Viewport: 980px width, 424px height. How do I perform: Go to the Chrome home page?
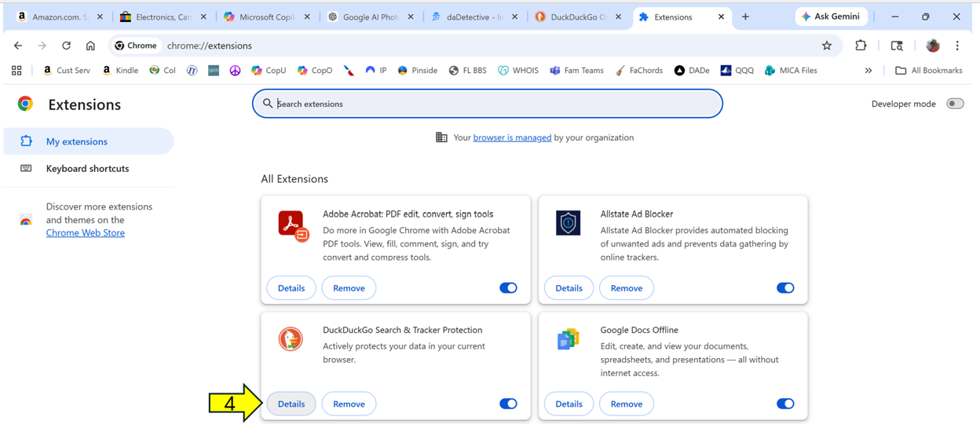click(x=90, y=46)
